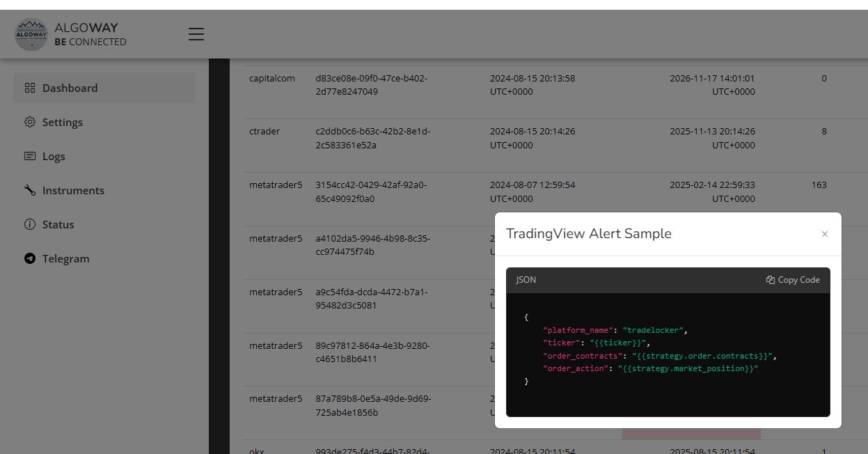868x454 pixels.
Task: Click metatrader5 in the 89c97812 row
Action: click(276, 346)
